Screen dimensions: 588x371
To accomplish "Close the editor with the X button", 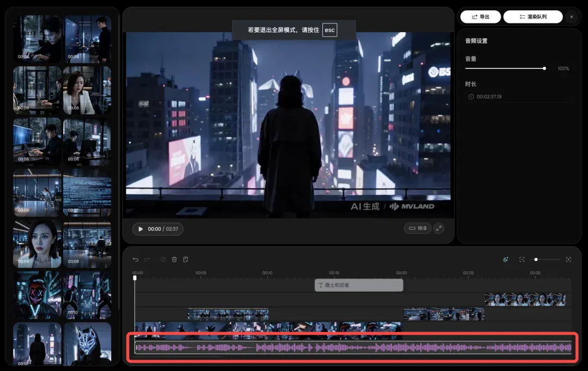I will pos(572,17).
